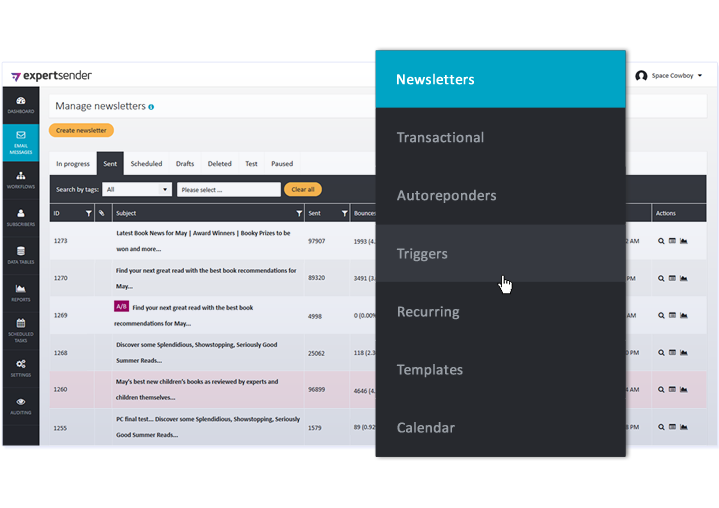Expand the Space Cowboy account dropdown
Screen dimensions: 719x508
click(700, 76)
